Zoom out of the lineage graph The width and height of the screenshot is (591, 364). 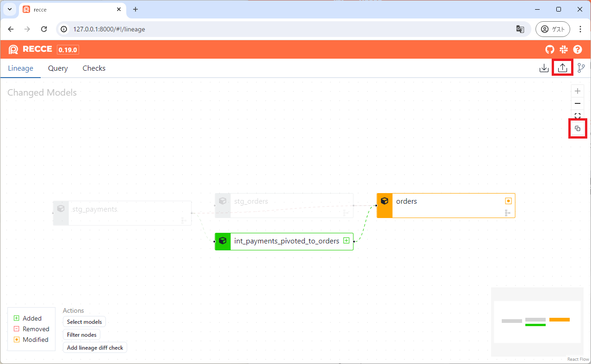coord(578,103)
